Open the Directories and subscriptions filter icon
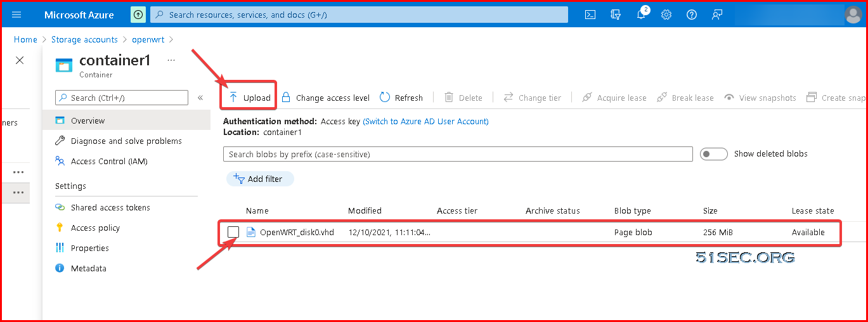 616,15
